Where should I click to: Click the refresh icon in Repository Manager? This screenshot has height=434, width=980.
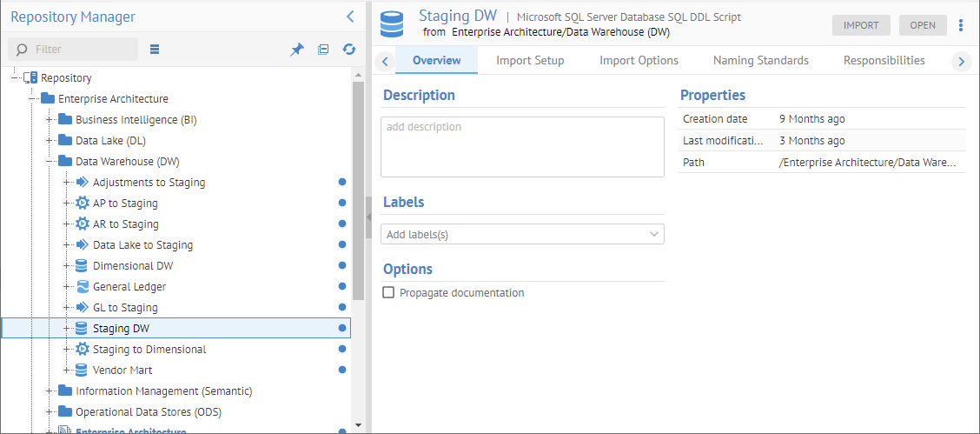click(x=349, y=50)
